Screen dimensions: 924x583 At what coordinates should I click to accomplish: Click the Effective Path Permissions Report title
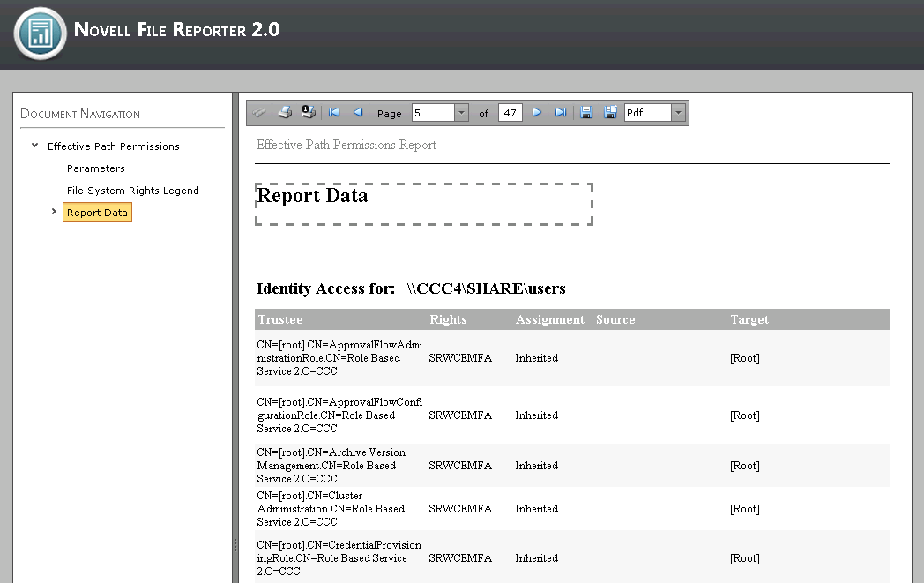[346, 145]
